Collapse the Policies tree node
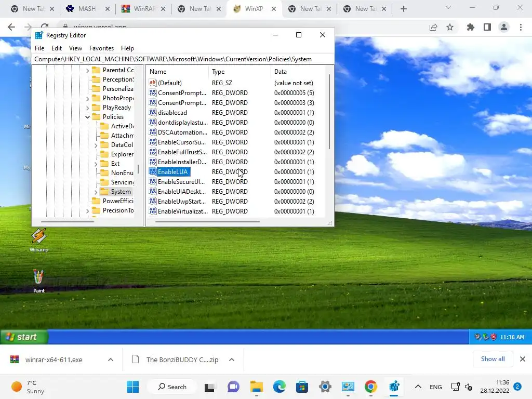532x399 pixels. [x=87, y=117]
